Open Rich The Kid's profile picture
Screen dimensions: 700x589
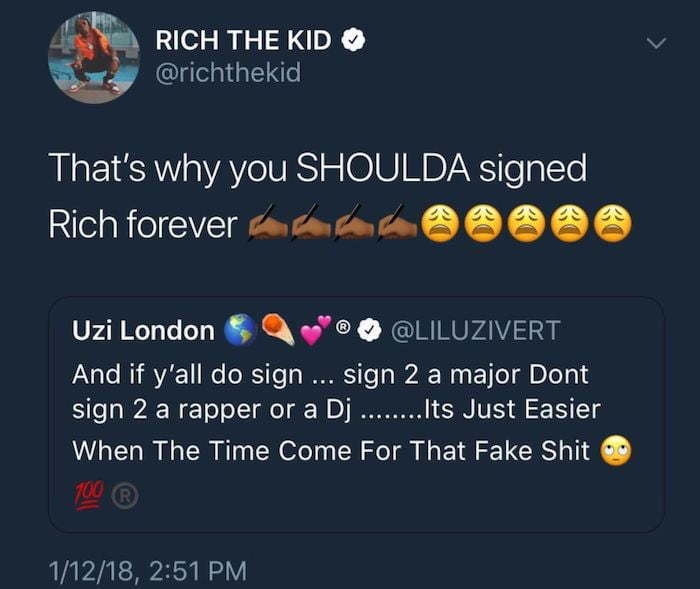click(94, 58)
